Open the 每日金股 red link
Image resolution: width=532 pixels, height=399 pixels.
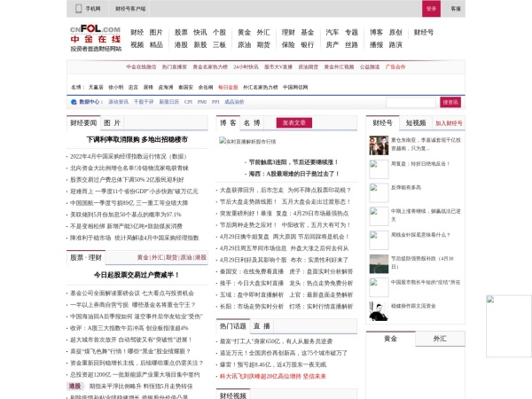[228, 87]
